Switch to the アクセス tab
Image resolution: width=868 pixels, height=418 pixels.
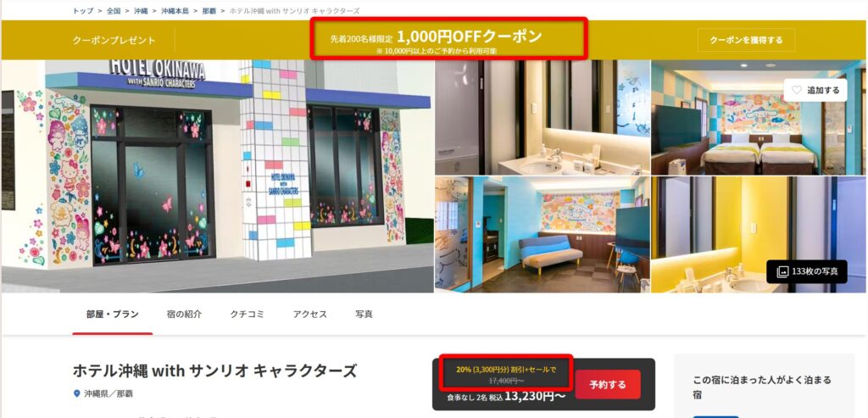(310, 314)
